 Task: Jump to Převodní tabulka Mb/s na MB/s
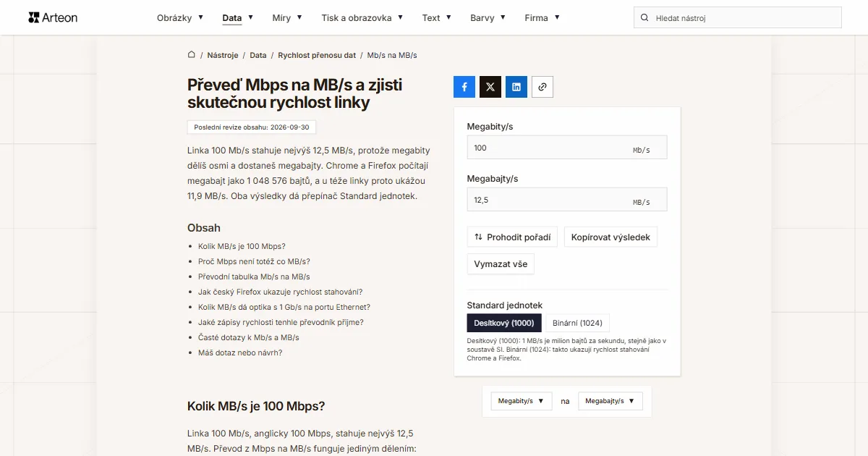tap(254, 276)
